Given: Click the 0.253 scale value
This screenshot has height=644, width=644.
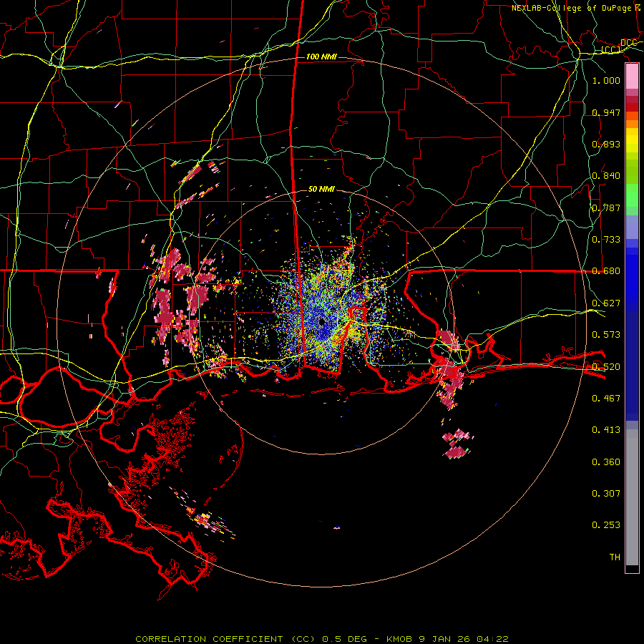Looking at the screenshot, I should 606,525.
